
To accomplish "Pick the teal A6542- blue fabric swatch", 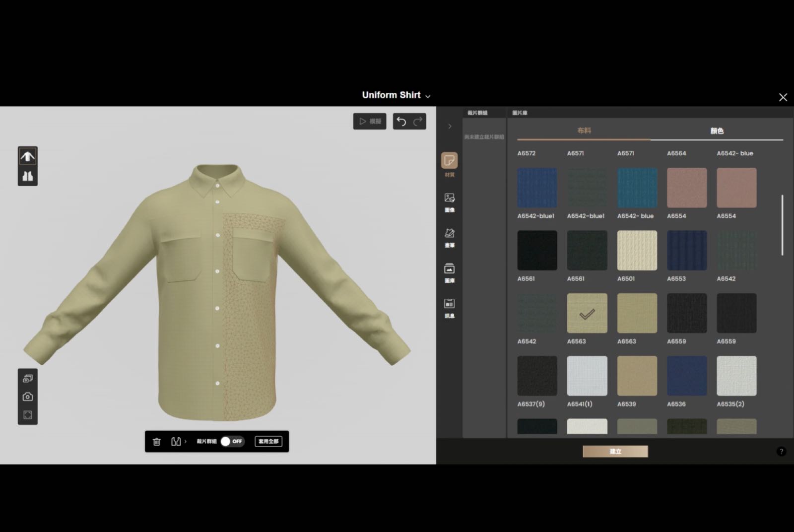I will point(637,188).
